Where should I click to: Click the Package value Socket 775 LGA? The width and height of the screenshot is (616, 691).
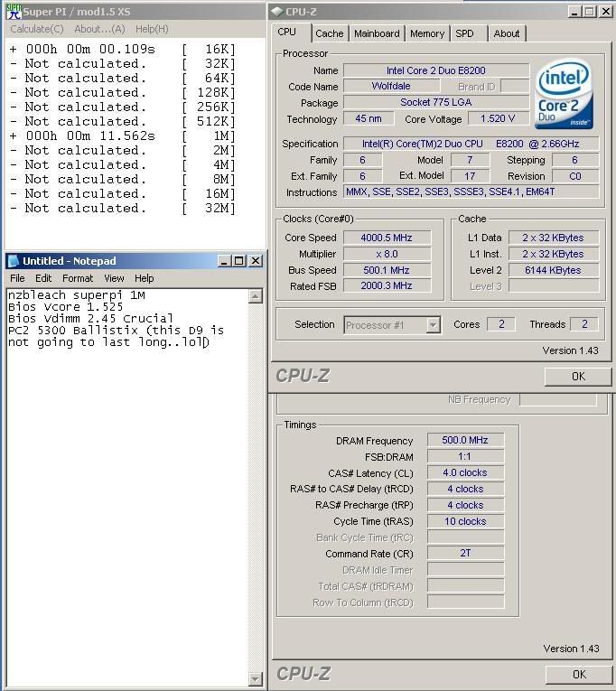pos(435,102)
